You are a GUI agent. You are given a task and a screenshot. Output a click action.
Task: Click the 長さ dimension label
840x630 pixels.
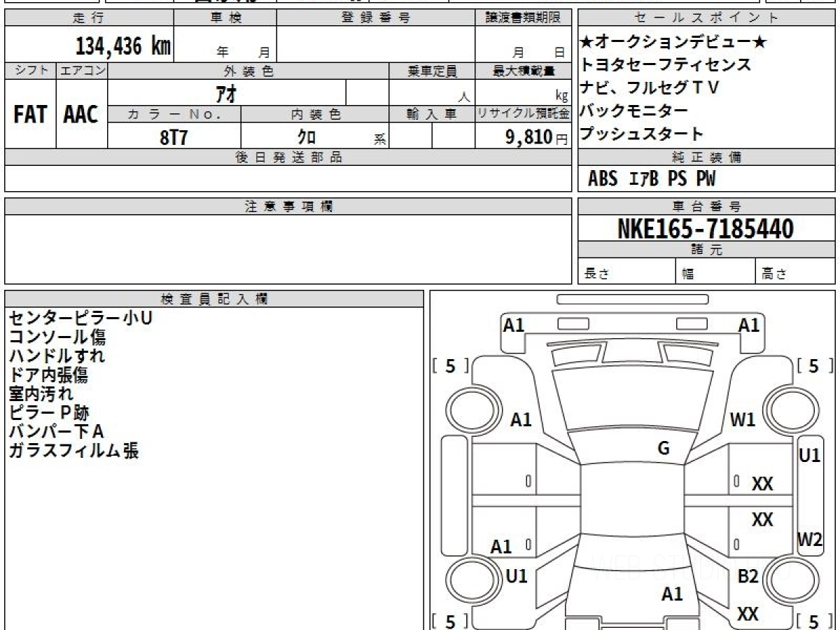coord(596,274)
